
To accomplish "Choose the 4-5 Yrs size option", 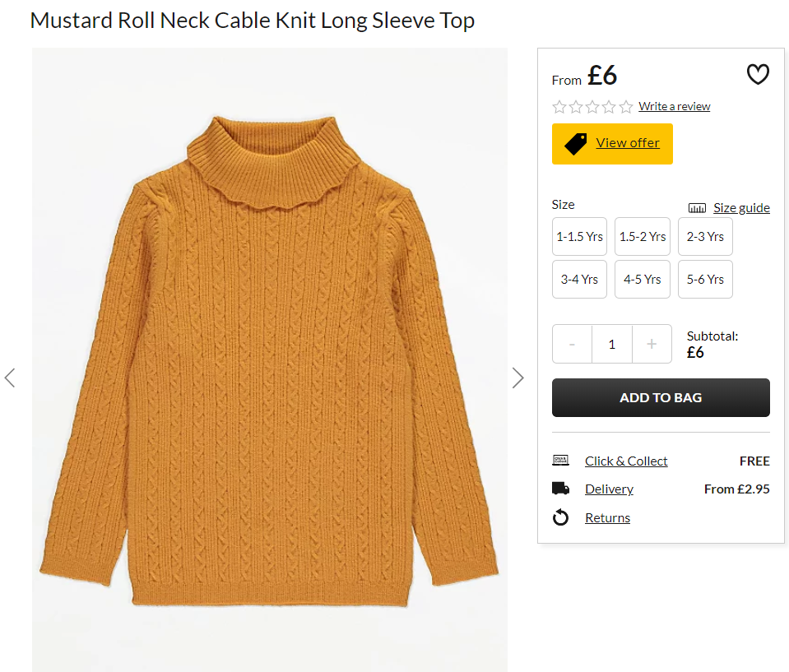I will (x=643, y=279).
